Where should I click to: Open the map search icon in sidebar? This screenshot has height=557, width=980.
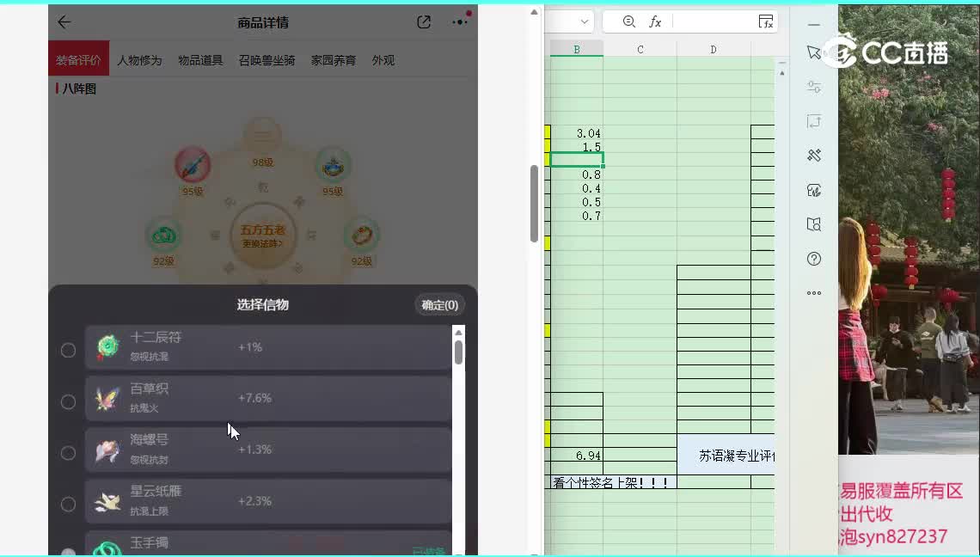[x=814, y=224]
